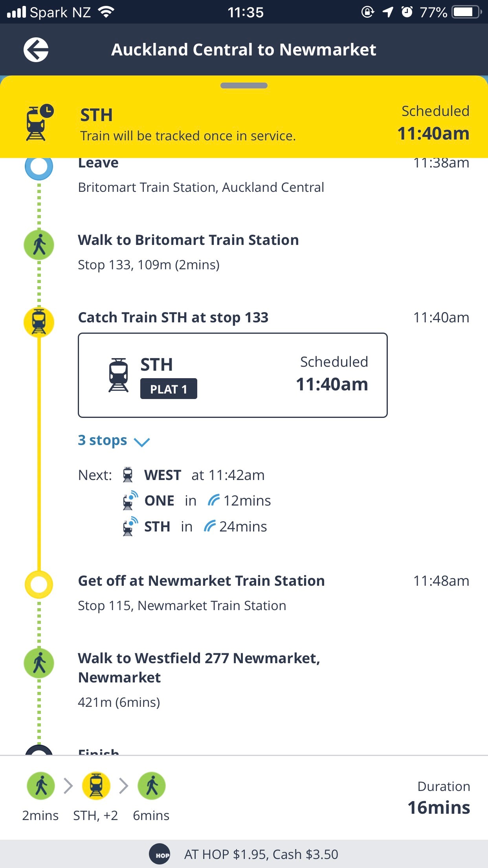The width and height of the screenshot is (488, 868).
Task: Tap the walk icon beside Walk to Westfield 277
Action: click(x=39, y=663)
